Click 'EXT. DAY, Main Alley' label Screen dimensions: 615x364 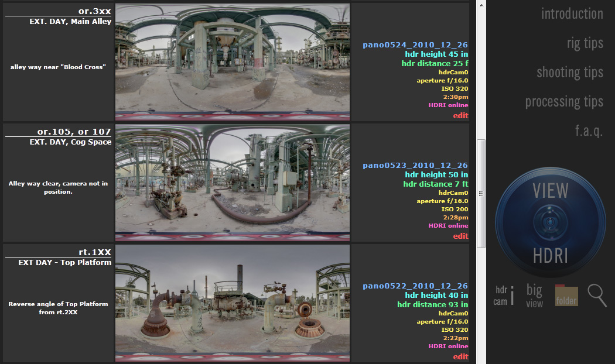70,22
